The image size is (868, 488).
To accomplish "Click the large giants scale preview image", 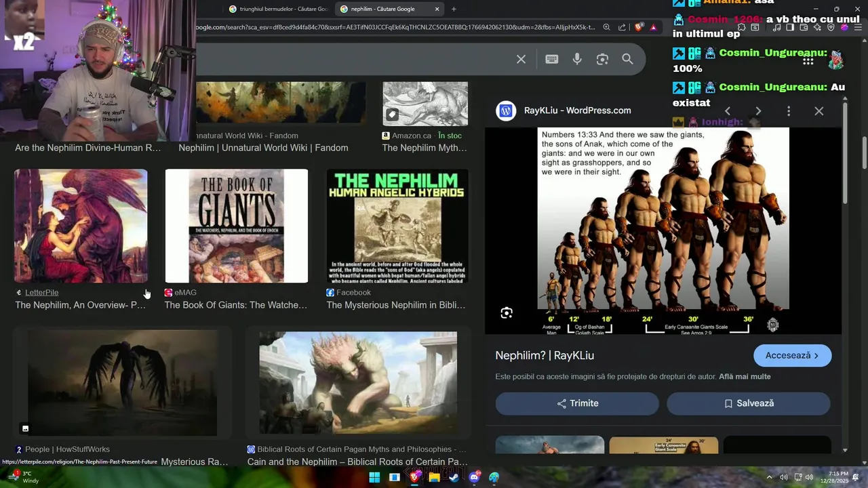I will 663,230.
